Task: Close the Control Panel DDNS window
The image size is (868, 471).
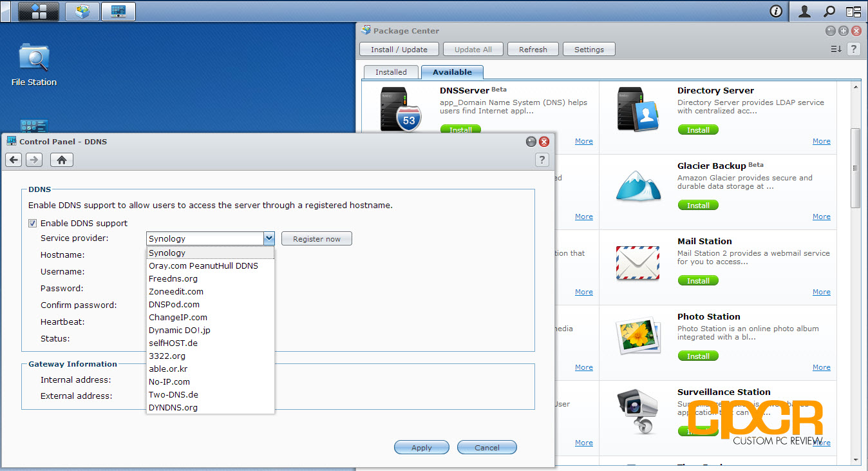Action: pyautogui.click(x=544, y=142)
